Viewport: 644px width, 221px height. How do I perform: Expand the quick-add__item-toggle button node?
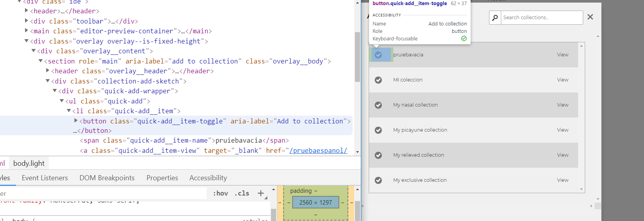click(x=76, y=120)
